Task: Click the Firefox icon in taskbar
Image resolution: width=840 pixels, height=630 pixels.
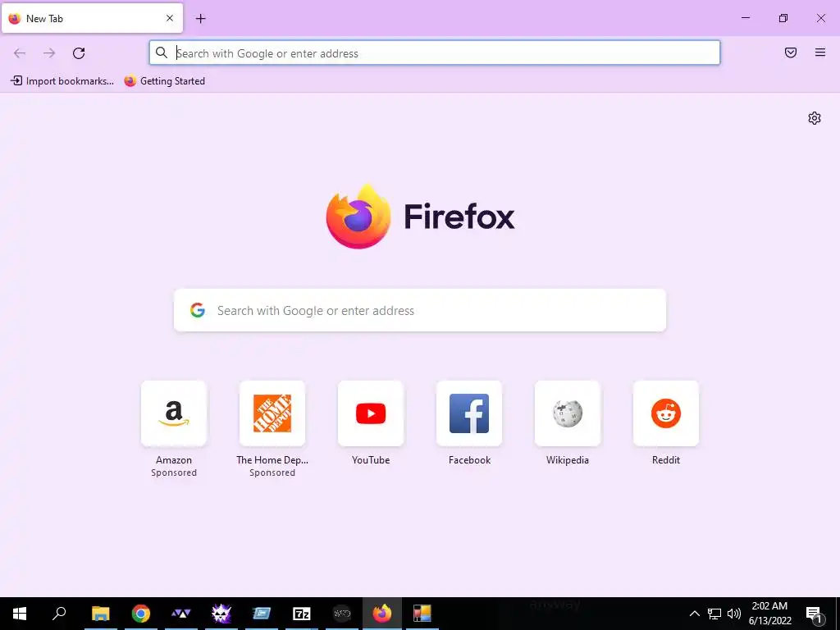Action: point(382,614)
